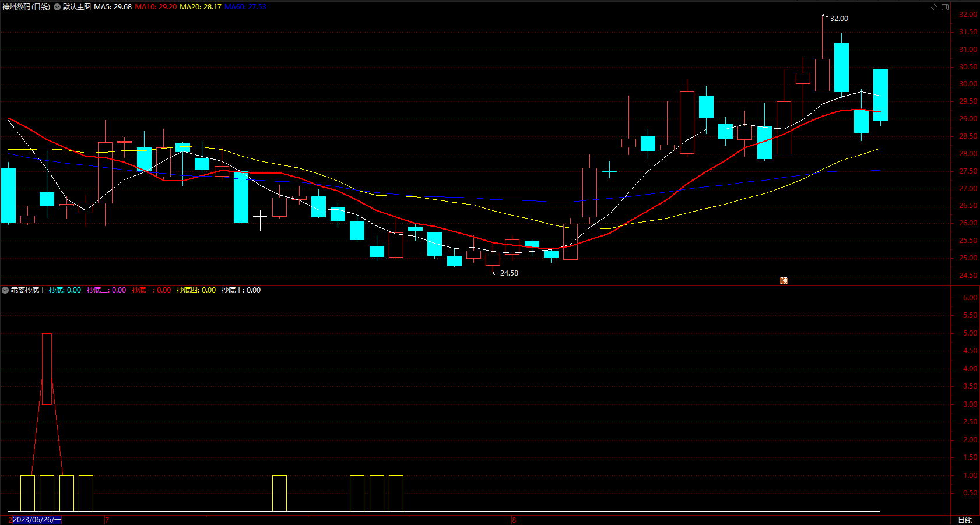Click the red 抄底三: 0.00 value
This screenshot has height=525, width=980.
tap(152, 290)
